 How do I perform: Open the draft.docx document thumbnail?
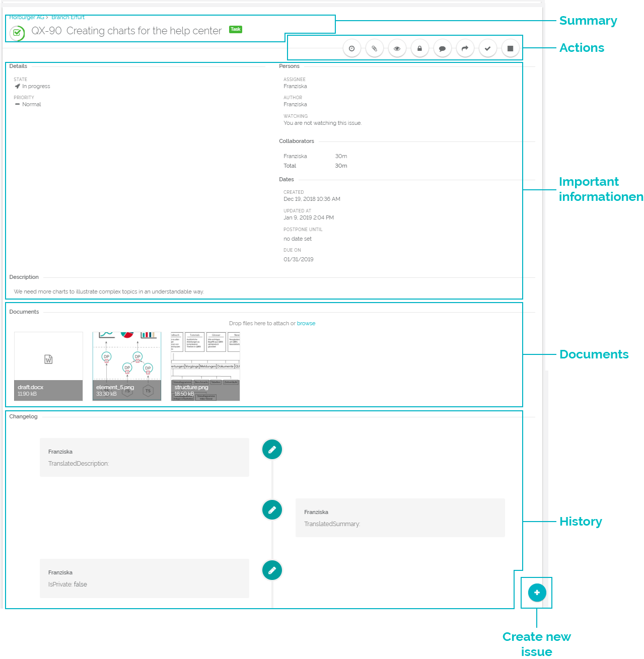[x=48, y=367]
